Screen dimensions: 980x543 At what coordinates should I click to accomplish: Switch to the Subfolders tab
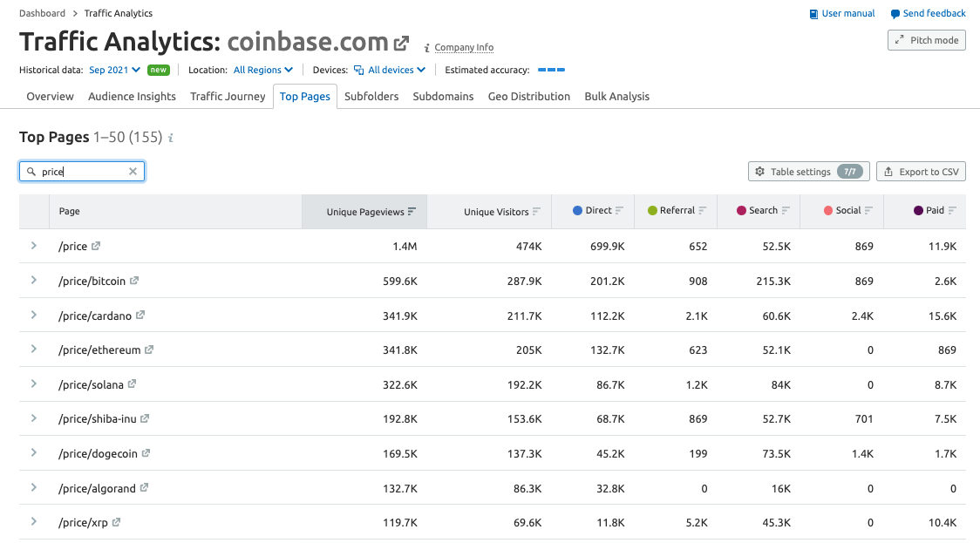371,96
